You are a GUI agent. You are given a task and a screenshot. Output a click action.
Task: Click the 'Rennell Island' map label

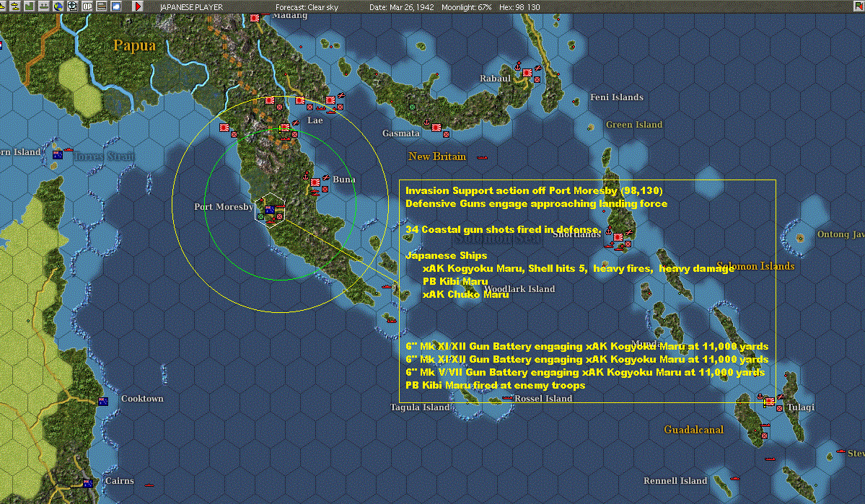[675, 481]
